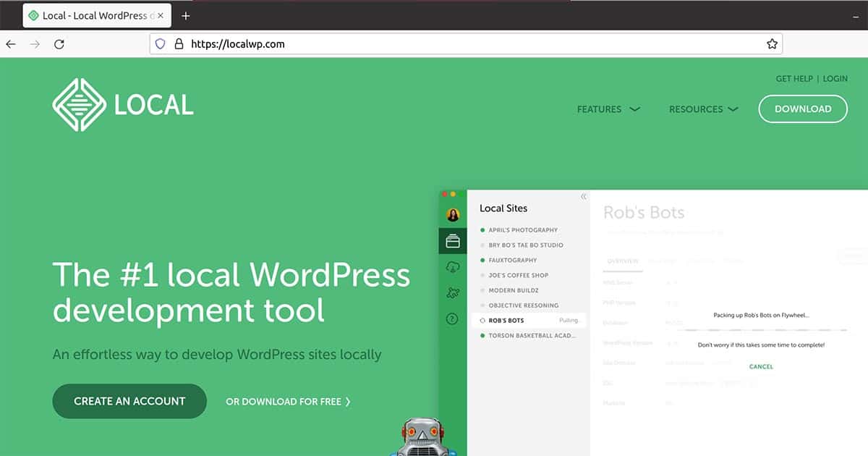
Task: Bookmark this page with the star icon
Action: pyautogui.click(x=772, y=44)
